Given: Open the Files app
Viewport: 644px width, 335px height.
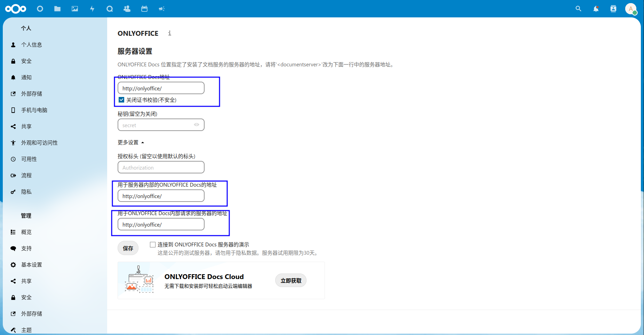Looking at the screenshot, I should (57, 9).
